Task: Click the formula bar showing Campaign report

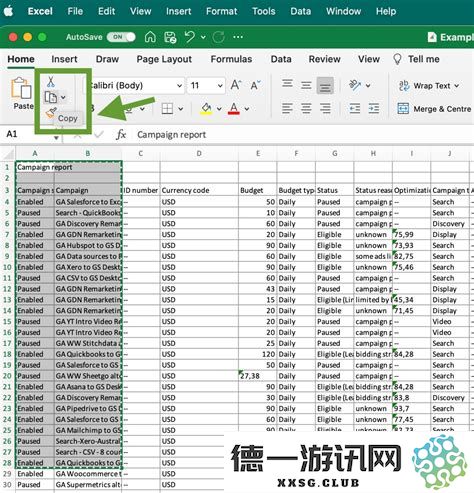Action: (x=304, y=135)
